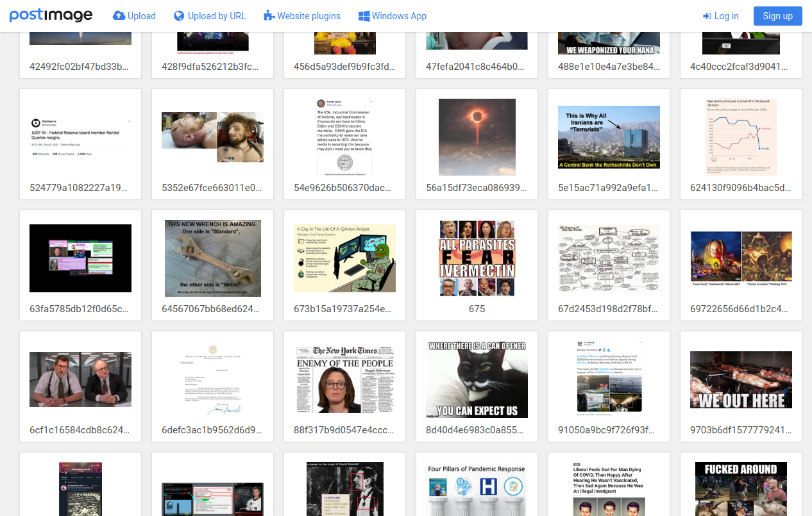Open the flowchart diagram thumbnail 67d2453d
The image size is (812, 516).
click(609, 258)
